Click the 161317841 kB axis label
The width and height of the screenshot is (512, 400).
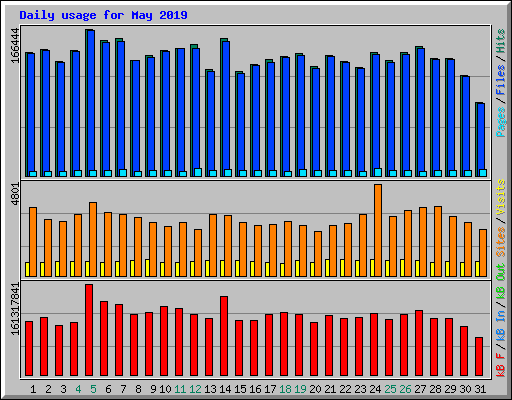coord(15,309)
